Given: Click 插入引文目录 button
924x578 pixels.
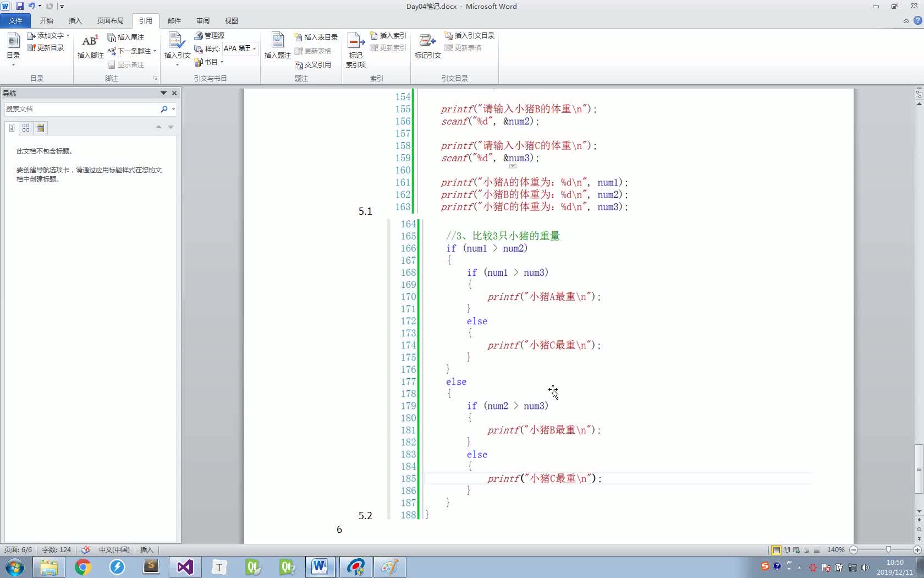Looking at the screenshot, I should [x=470, y=35].
